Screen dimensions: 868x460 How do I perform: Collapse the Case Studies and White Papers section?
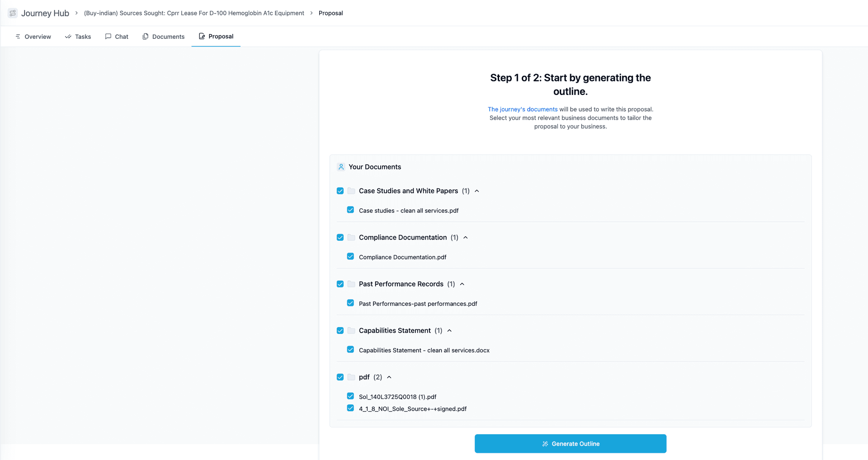(477, 191)
